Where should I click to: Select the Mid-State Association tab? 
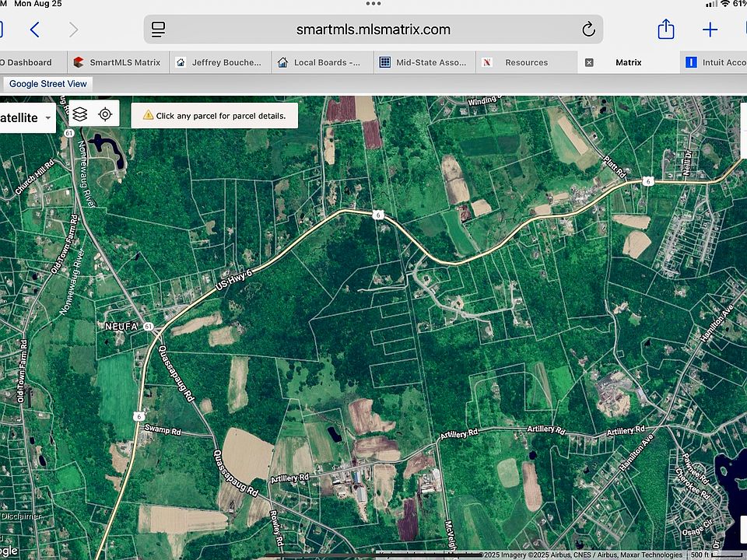pyautogui.click(x=424, y=62)
